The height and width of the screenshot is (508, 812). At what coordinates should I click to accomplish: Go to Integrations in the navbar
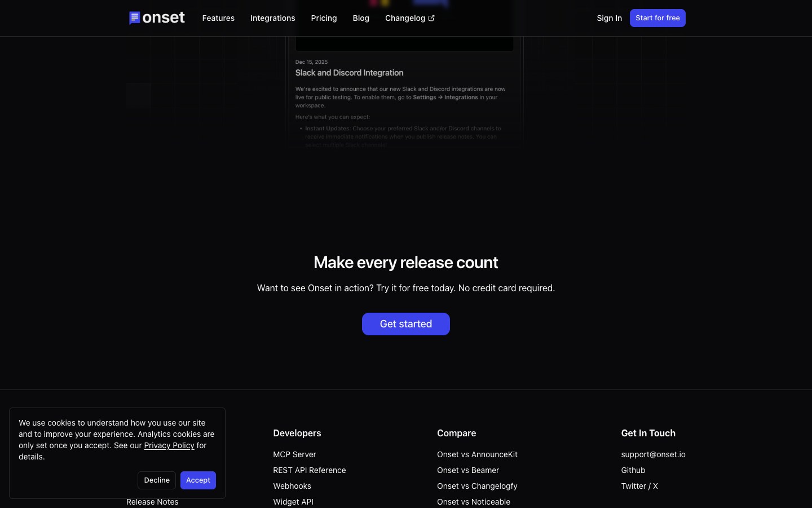(273, 18)
